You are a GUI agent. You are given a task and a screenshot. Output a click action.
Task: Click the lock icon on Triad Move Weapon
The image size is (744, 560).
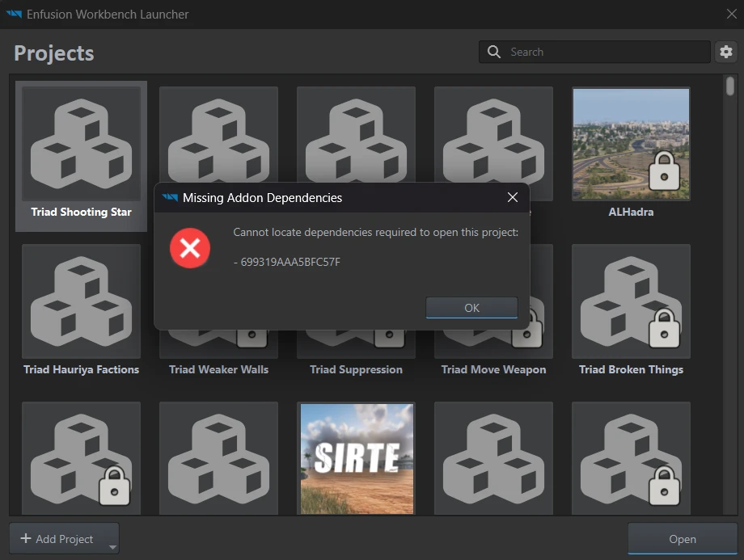coord(530,329)
